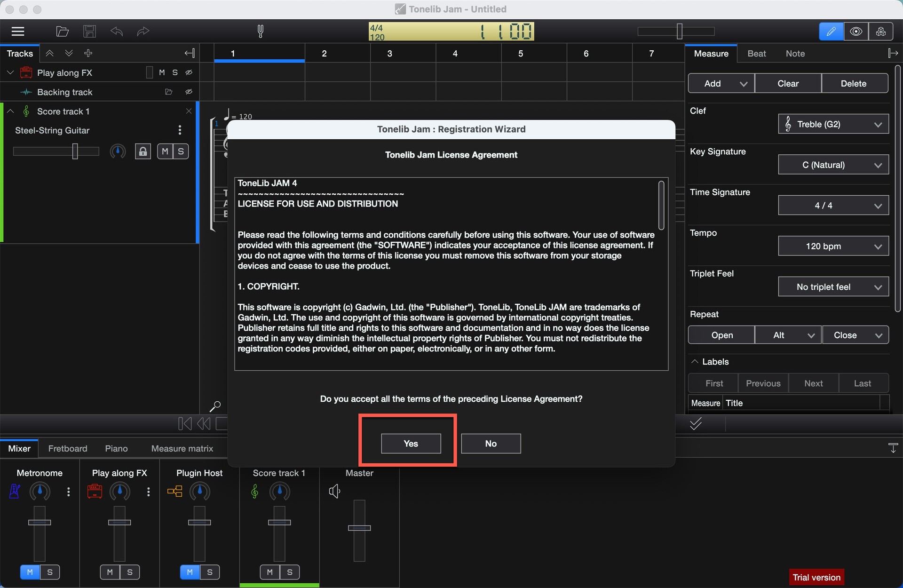Accept license by clicking Yes
The height and width of the screenshot is (588, 903).
pos(411,444)
